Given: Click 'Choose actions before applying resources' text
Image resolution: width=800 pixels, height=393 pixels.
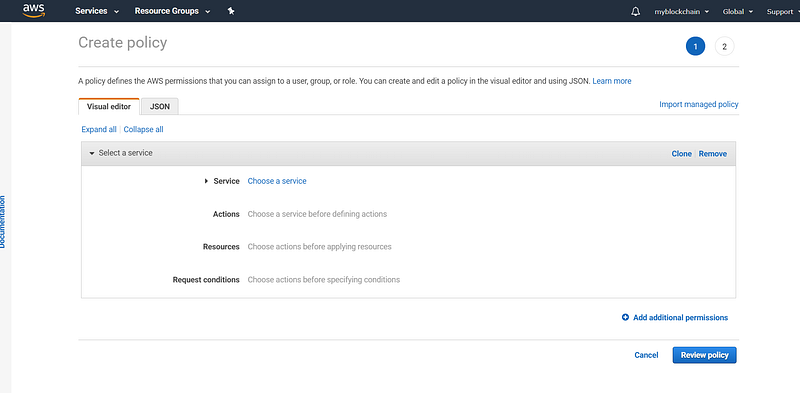Looking at the screenshot, I should pyautogui.click(x=319, y=247).
